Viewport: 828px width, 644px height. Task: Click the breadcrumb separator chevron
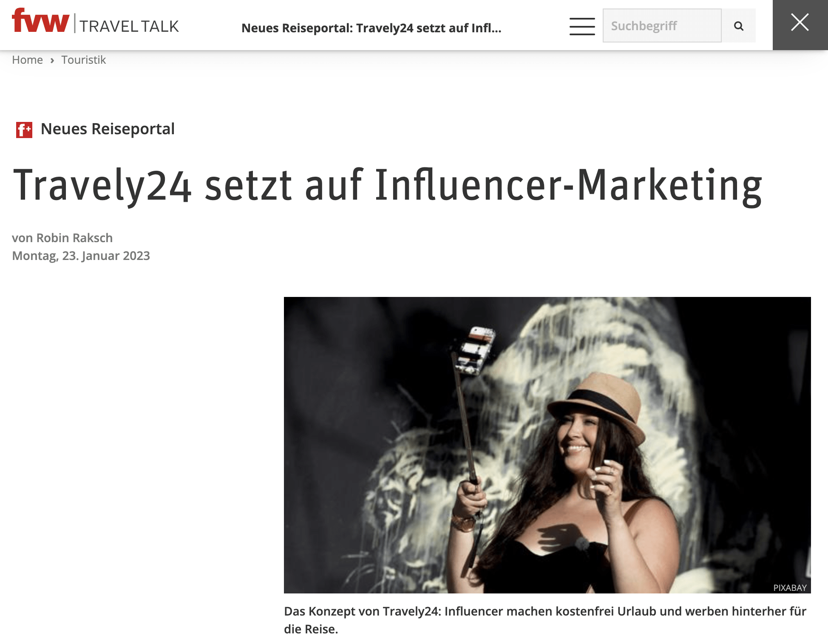click(52, 60)
